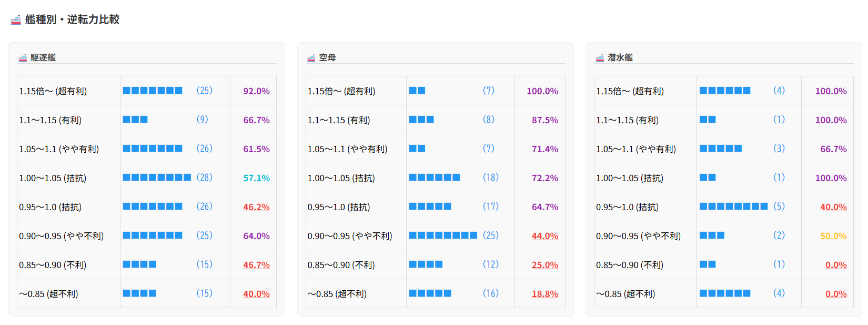Click the 57.1% value in 駆逐艦 table

click(256, 178)
